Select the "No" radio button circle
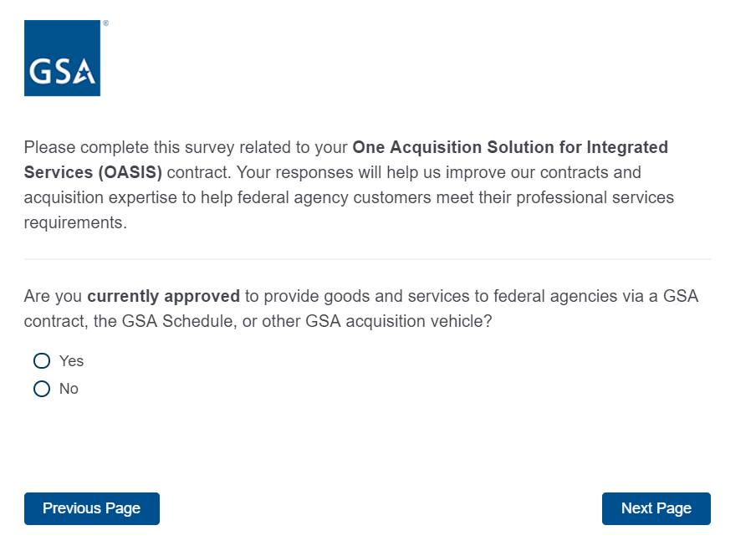Viewport: 756px width, 556px height. click(x=42, y=389)
